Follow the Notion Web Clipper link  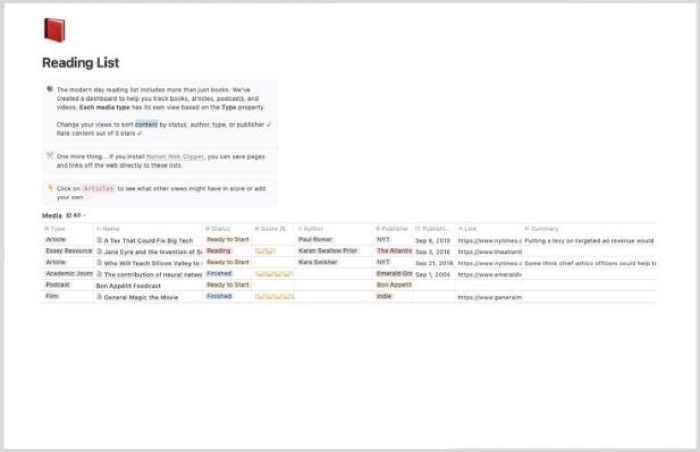(175, 156)
